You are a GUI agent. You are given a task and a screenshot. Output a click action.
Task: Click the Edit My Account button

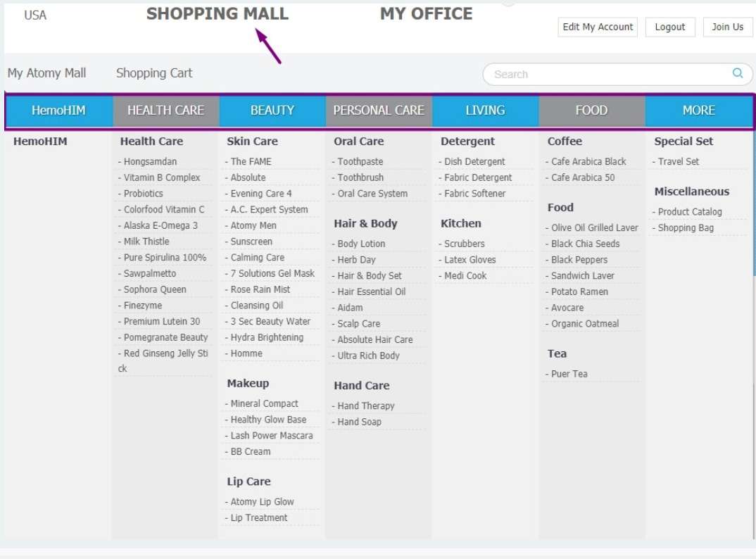click(598, 27)
